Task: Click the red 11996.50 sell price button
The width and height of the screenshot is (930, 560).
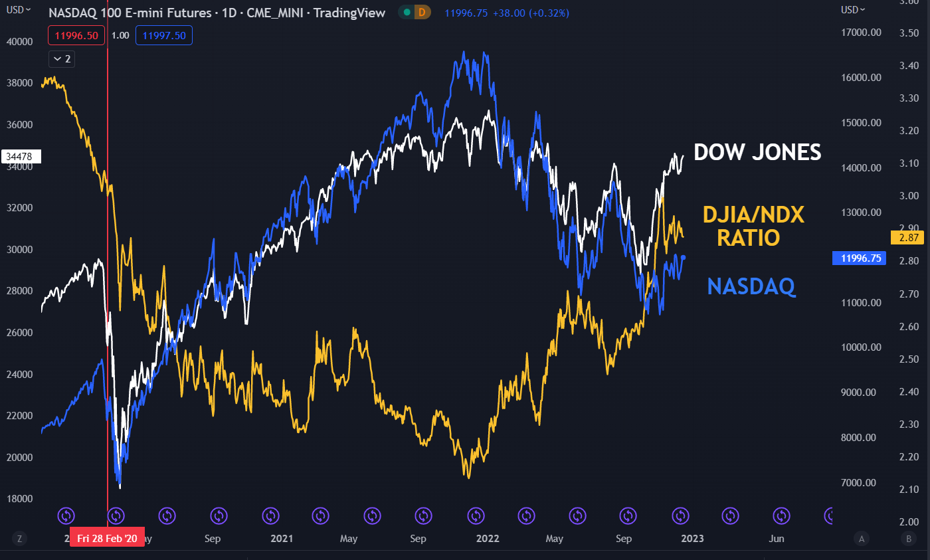Action: pyautogui.click(x=76, y=35)
